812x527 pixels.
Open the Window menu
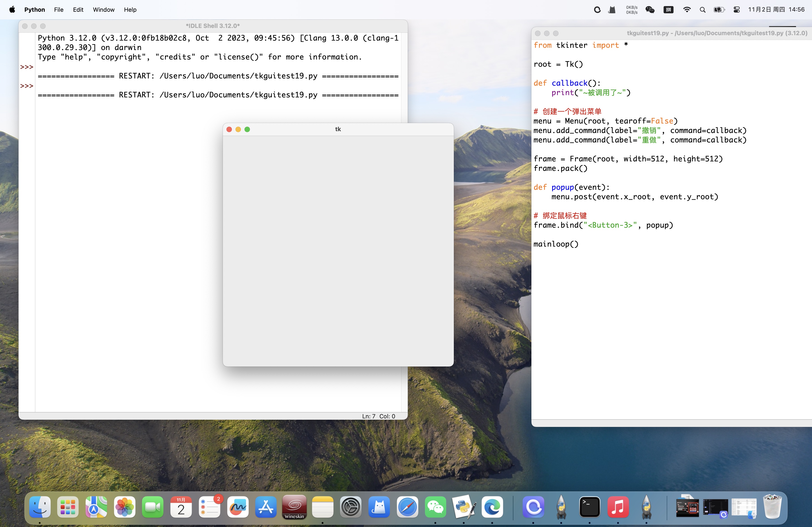click(x=104, y=9)
